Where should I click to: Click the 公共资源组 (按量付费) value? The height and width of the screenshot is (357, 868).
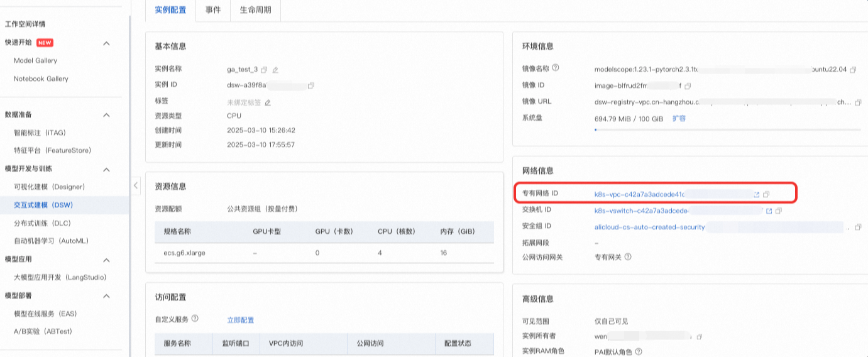pos(262,209)
